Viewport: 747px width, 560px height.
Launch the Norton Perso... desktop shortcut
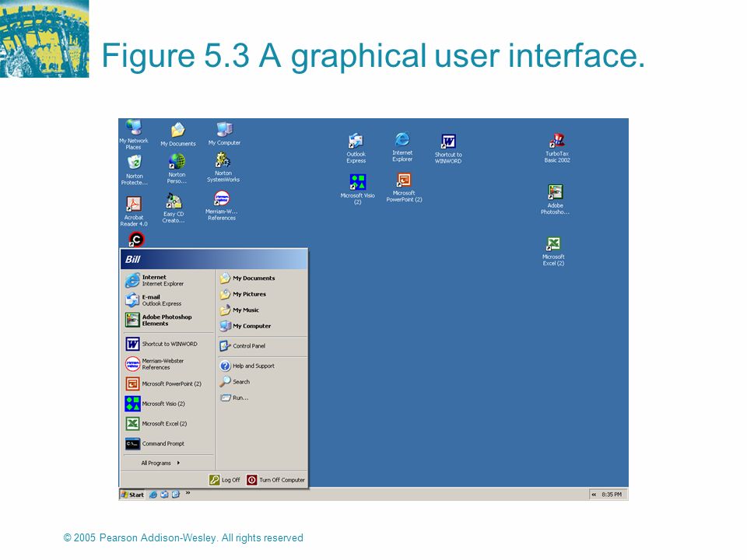177,169
